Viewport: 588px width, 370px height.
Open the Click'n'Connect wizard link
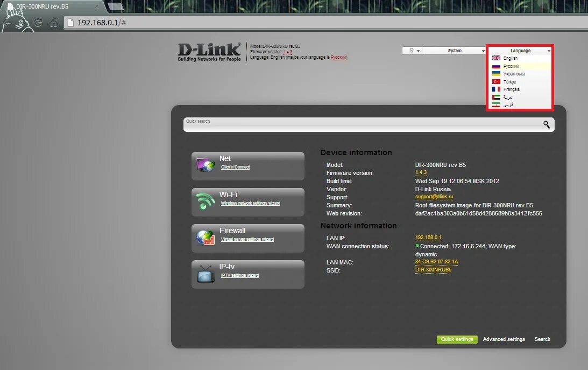click(235, 167)
